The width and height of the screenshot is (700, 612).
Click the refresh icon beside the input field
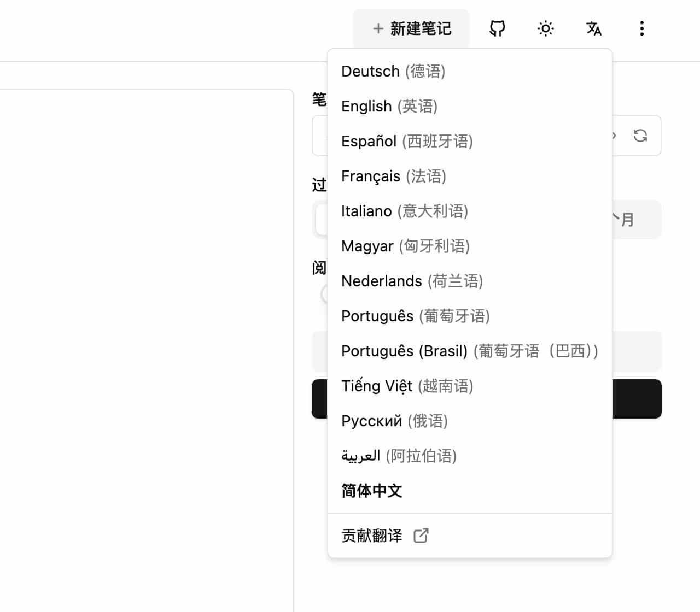[x=640, y=136]
